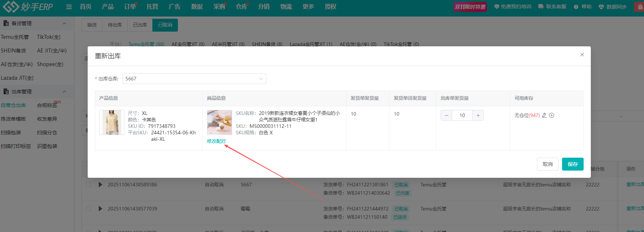Increase 出库单发货量 with plus button
Screen dimensions: 644x232
point(478,115)
